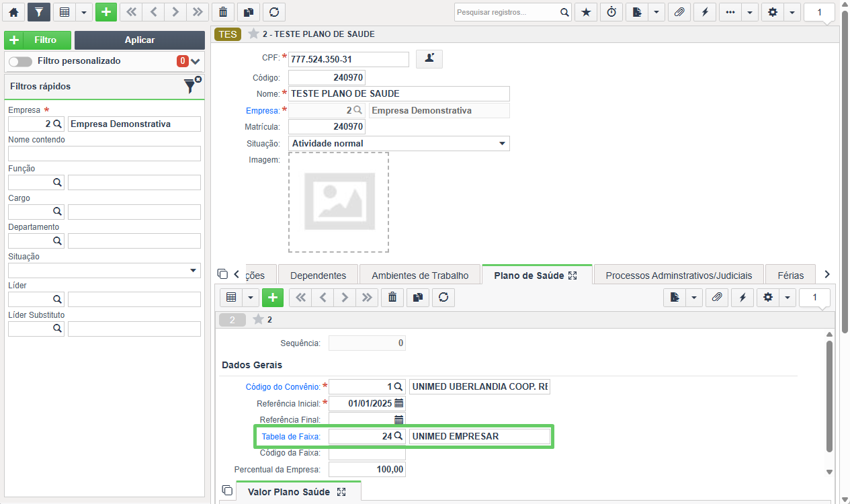Image resolution: width=850 pixels, height=504 pixels.
Task: Open calendar for Referência Final
Action: pyautogui.click(x=399, y=420)
